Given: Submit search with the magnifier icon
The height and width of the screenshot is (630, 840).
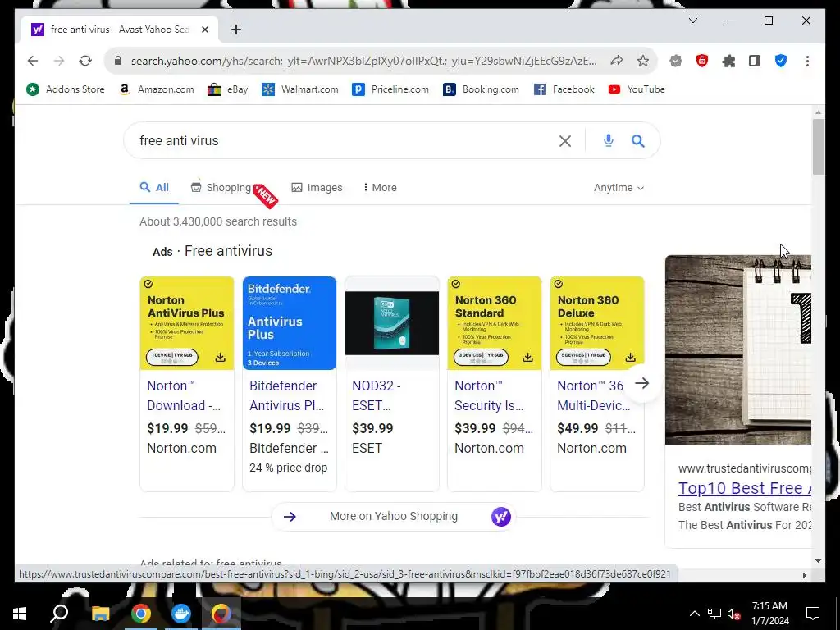Looking at the screenshot, I should (x=637, y=141).
